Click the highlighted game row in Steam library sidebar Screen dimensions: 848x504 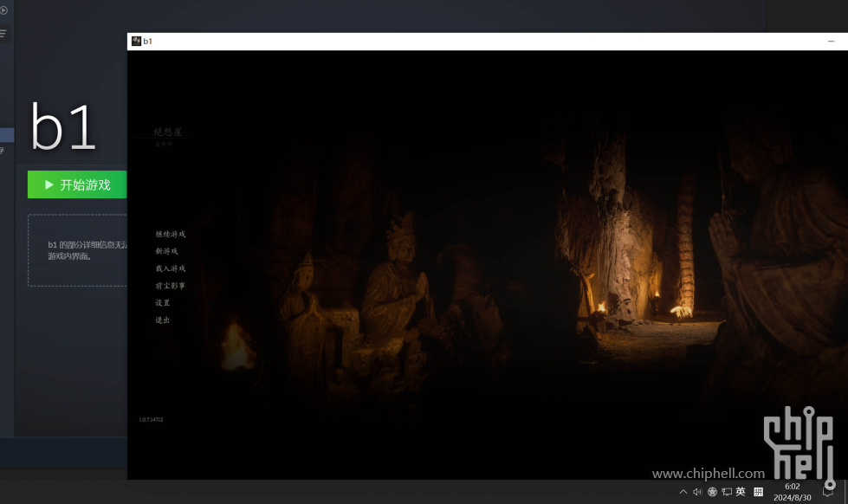7,134
